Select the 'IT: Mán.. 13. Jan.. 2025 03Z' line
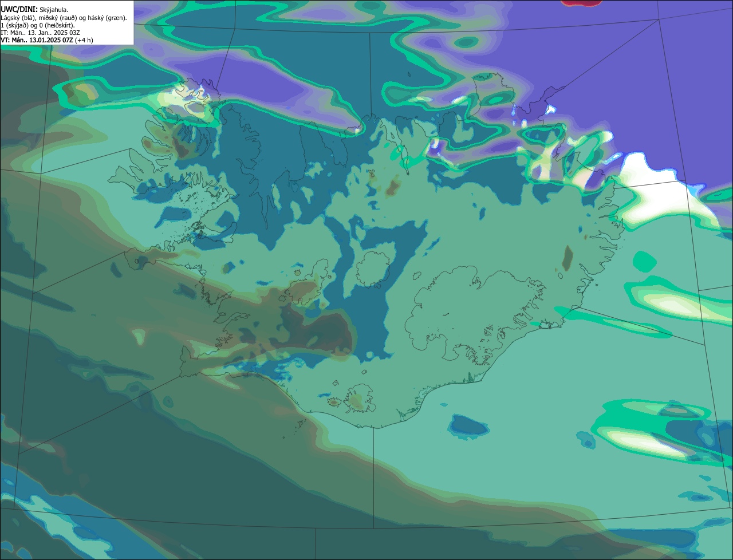Image resolution: width=733 pixels, height=560 pixels. click(x=40, y=33)
